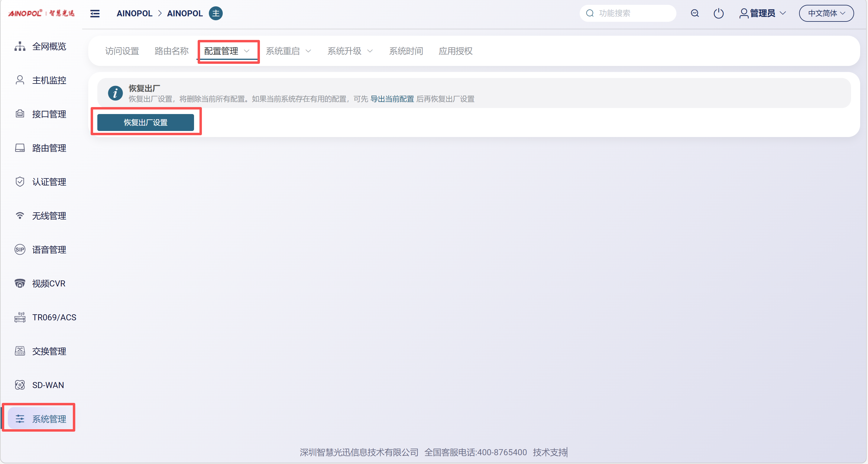868x464 pixels.
Task: Open SD-WAN sidebar icon
Action: [20, 385]
